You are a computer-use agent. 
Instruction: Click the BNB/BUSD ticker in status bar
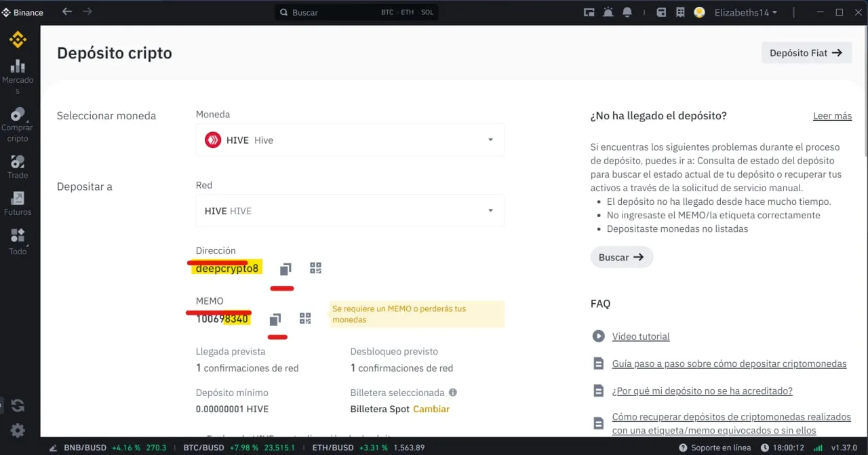point(115,448)
